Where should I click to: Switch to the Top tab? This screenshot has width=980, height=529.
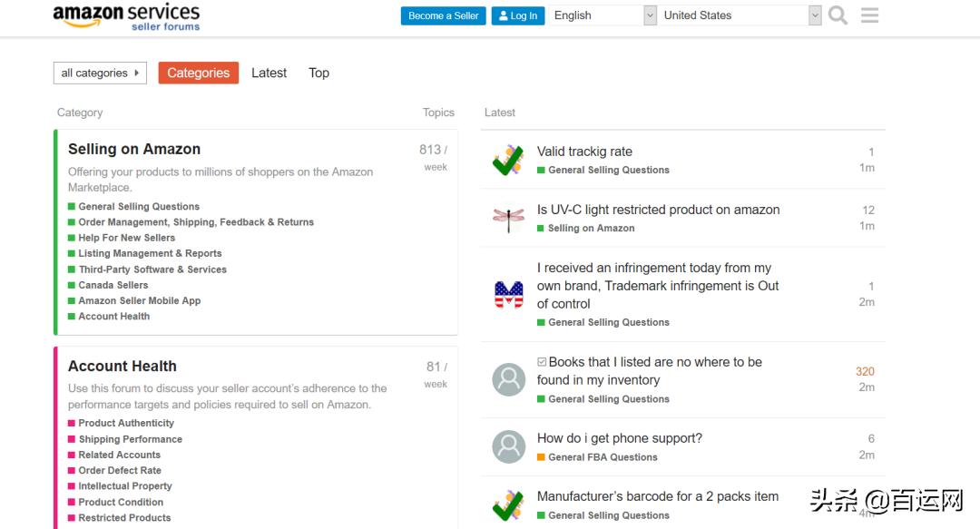point(318,73)
